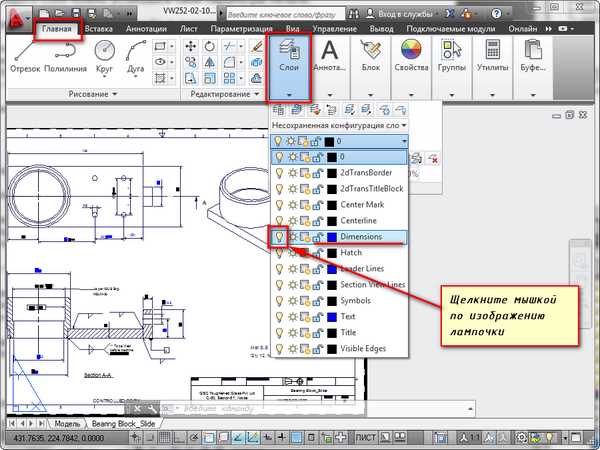Freeze the Center Mark layer via sun icon
The height and width of the screenshot is (450, 600).
pyautogui.click(x=294, y=205)
